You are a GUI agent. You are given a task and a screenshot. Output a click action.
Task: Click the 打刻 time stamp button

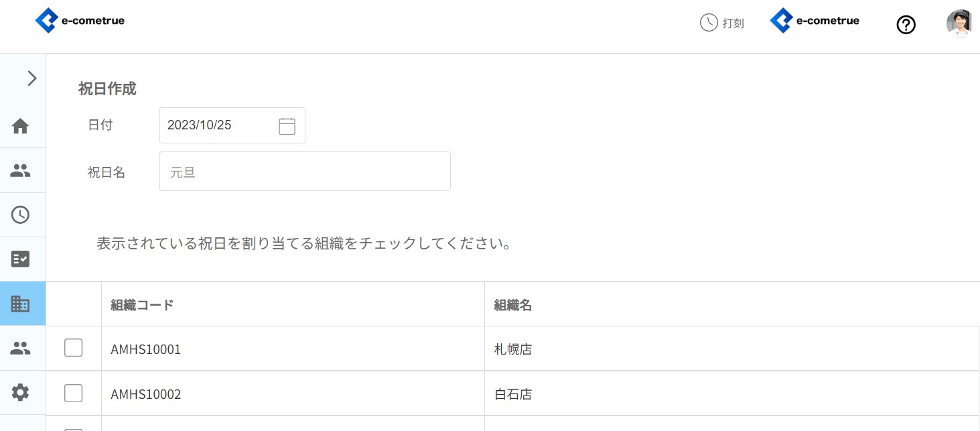click(x=722, y=23)
